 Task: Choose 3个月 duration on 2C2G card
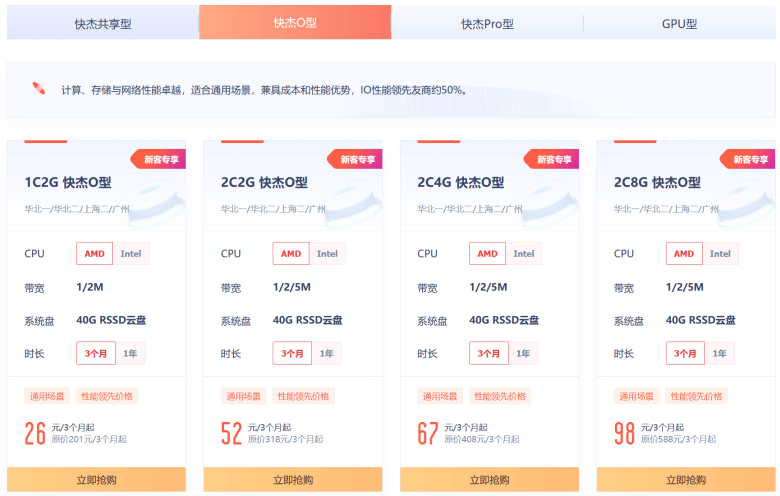point(292,353)
